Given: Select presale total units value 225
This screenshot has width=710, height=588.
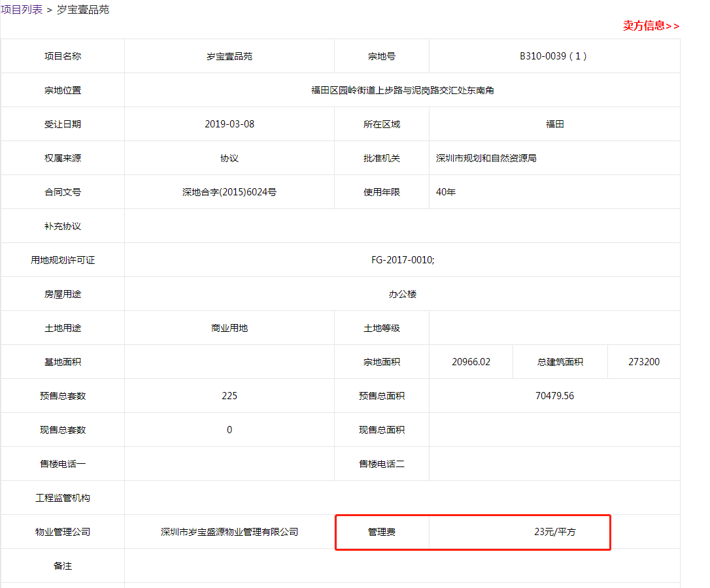Looking at the screenshot, I should [x=229, y=396].
